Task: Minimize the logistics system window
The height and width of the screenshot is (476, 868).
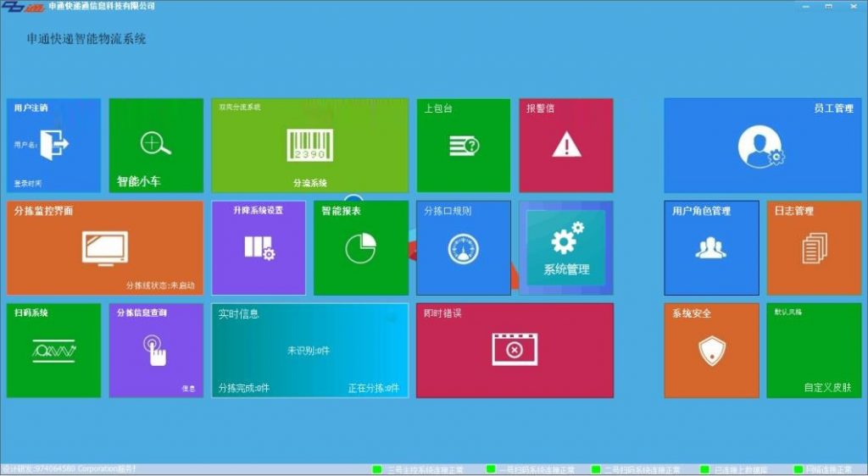Action: (x=806, y=6)
